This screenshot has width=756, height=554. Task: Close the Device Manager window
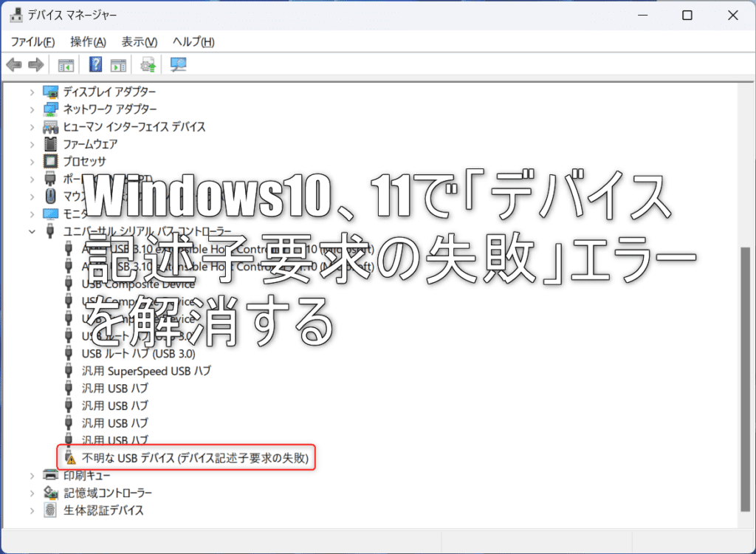pyautogui.click(x=733, y=15)
